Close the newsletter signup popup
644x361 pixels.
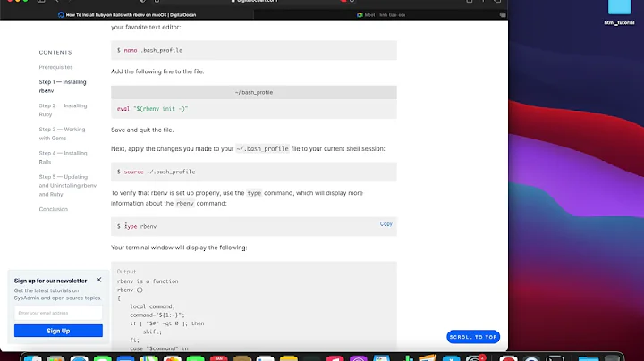99,280
